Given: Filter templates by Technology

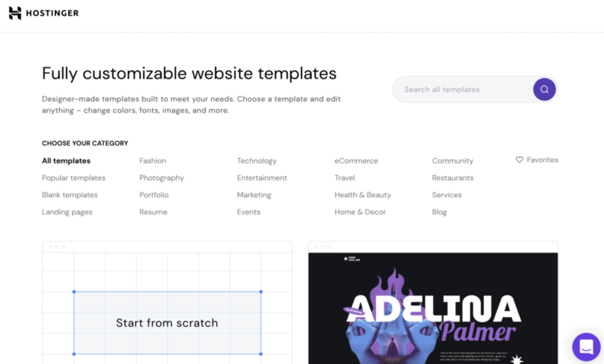Looking at the screenshot, I should pos(257,160).
